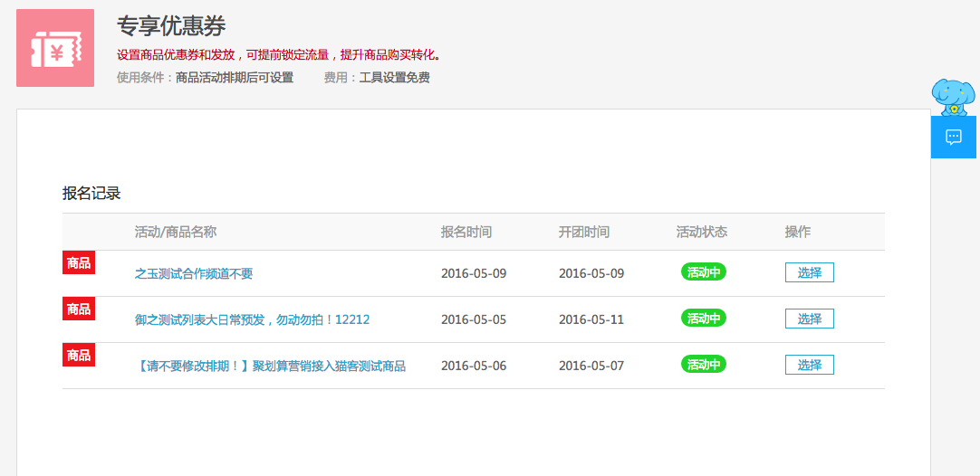980x476 pixels.
Task: Click 活动中 status badge in 聚划算营销接入猫客测试商品 row
Action: (703, 364)
